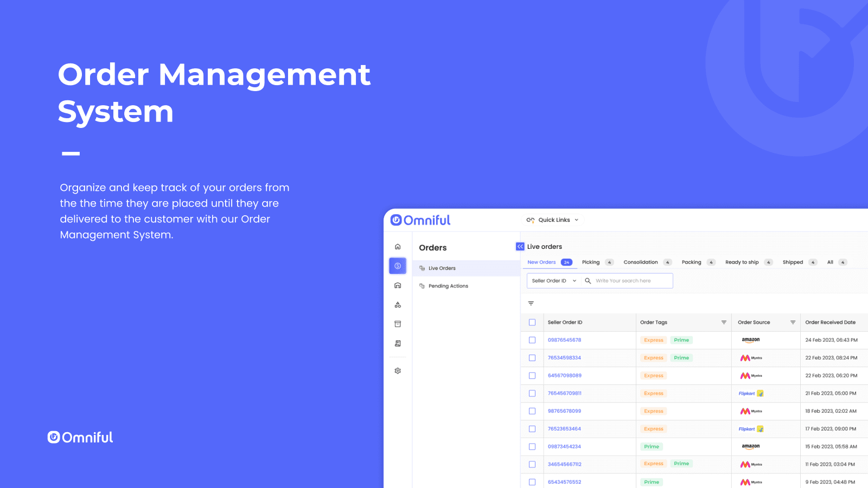
Task: Select the highlighted Orders dollar icon in sidebar
Action: (x=398, y=266)
